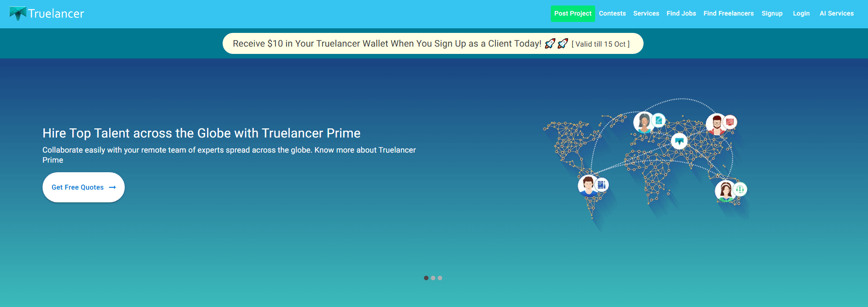Click the rocket emoji in the promo banner
This screenshot has height=307, width=868.
pyautogui.click(x=556, y=43)
